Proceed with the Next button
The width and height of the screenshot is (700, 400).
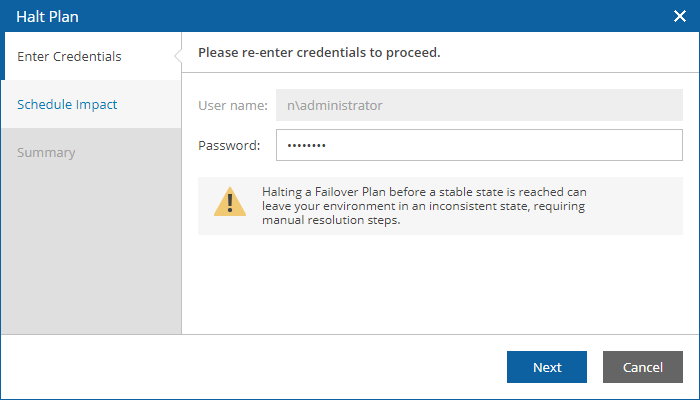[547, 367]
